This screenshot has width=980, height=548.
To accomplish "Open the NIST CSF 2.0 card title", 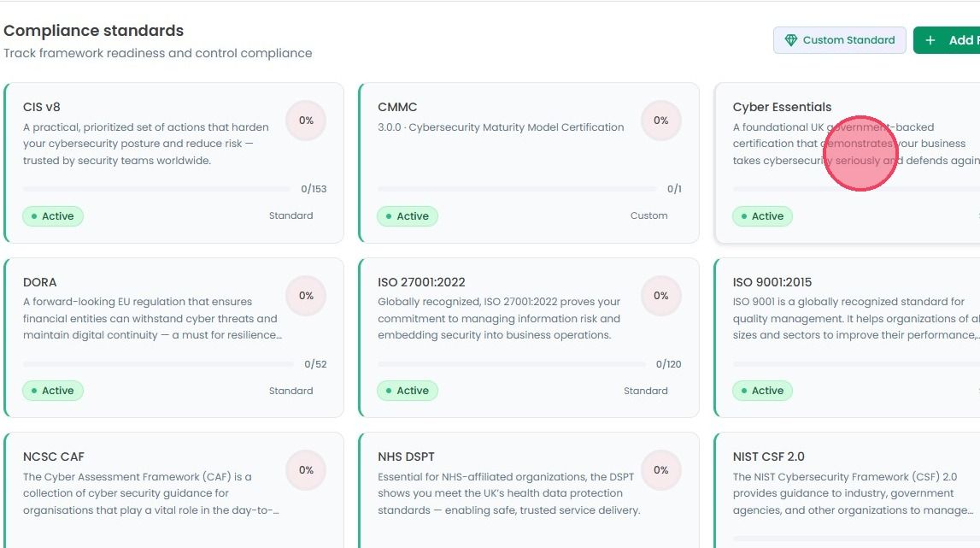I will point(768,457).
